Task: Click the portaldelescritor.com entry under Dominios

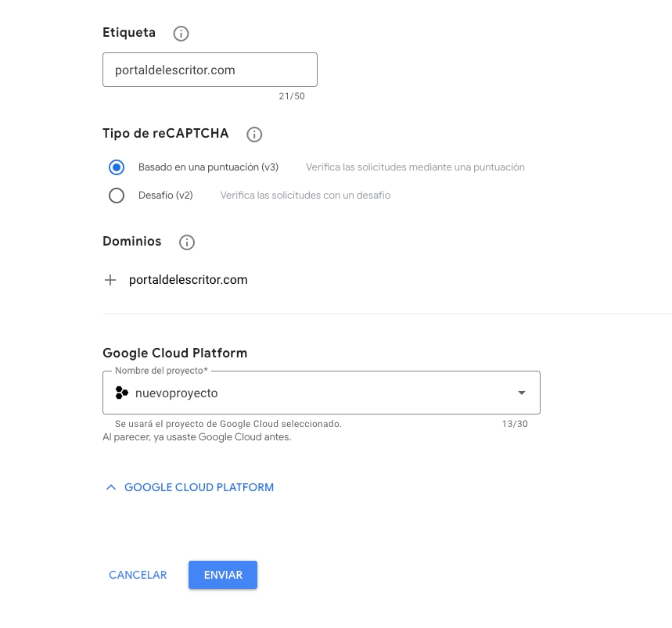Action: [188, 280]
